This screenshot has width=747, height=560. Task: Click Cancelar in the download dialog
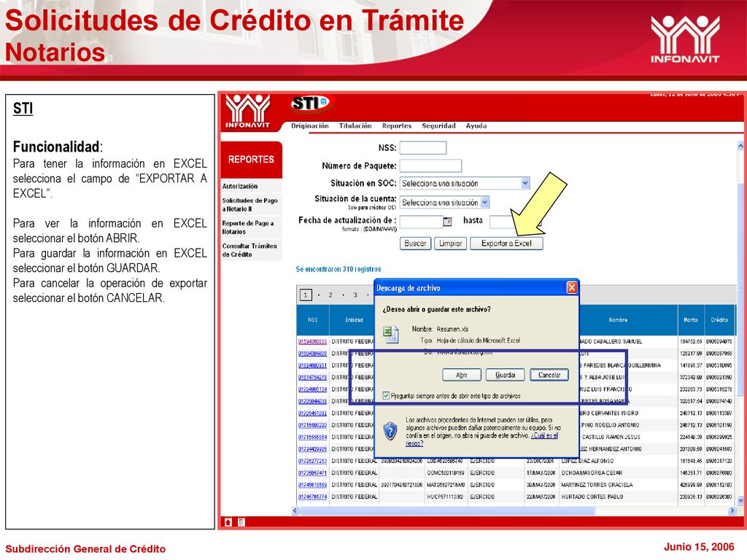(x=549, y=375)
